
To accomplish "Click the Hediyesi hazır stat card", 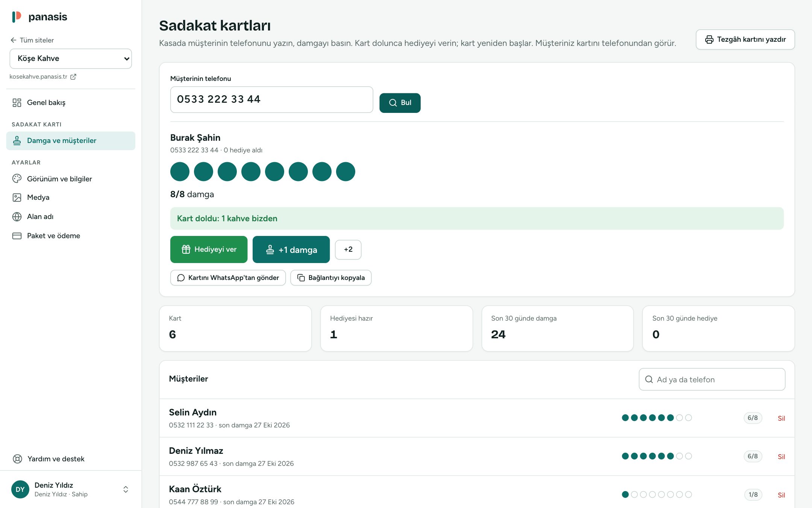I will [x=396, y=329].
